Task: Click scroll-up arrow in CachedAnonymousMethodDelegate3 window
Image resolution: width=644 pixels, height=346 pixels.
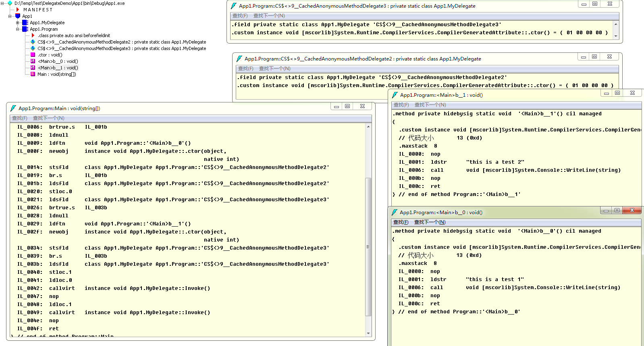Action: pyautogui.click(x=616, y=24)
